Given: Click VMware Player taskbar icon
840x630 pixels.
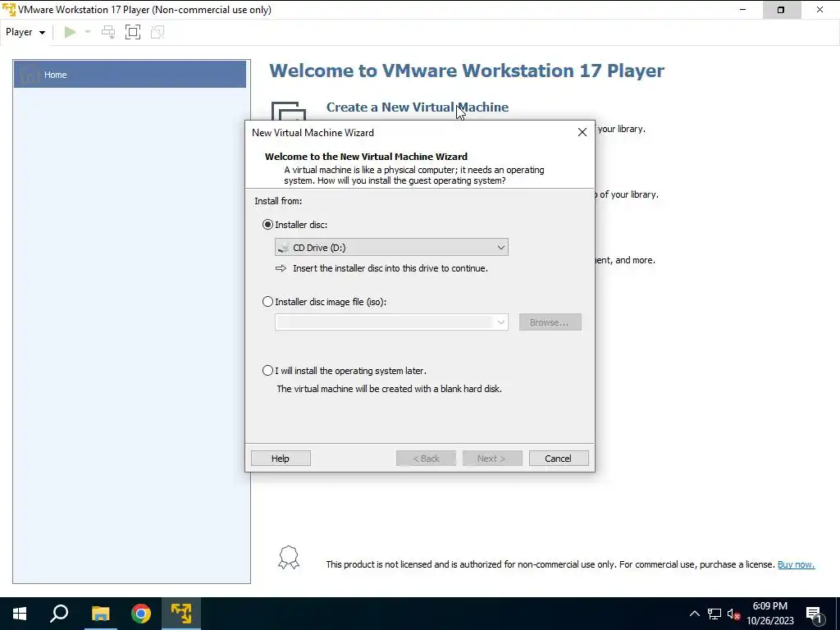Looking at the screenshot, I should click(x=181, y=614).
